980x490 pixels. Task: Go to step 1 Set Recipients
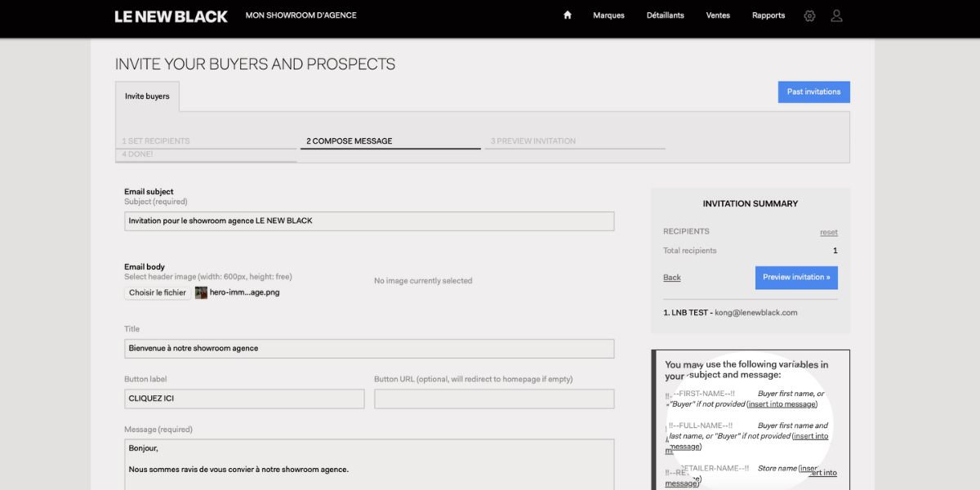click(207, 141)
